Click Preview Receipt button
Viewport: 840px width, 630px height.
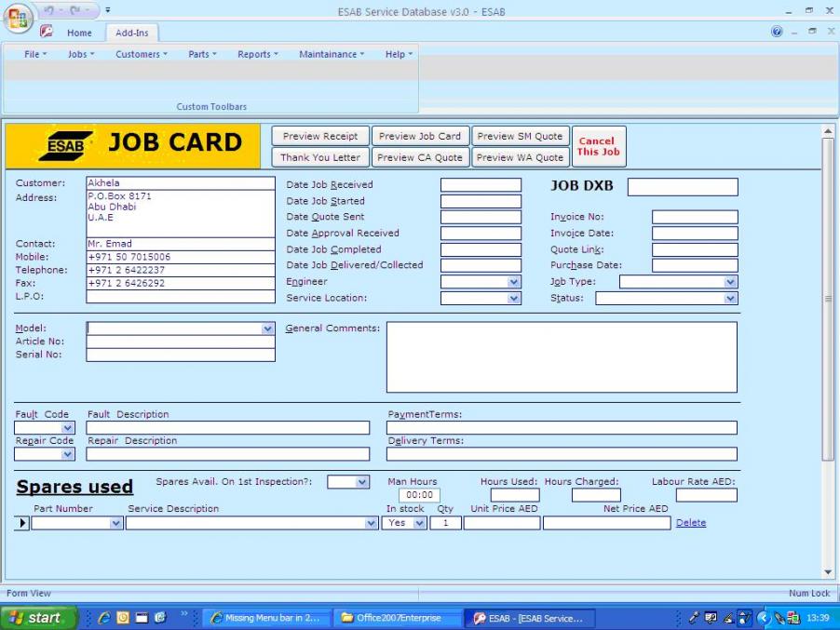(x=320, y=136)
